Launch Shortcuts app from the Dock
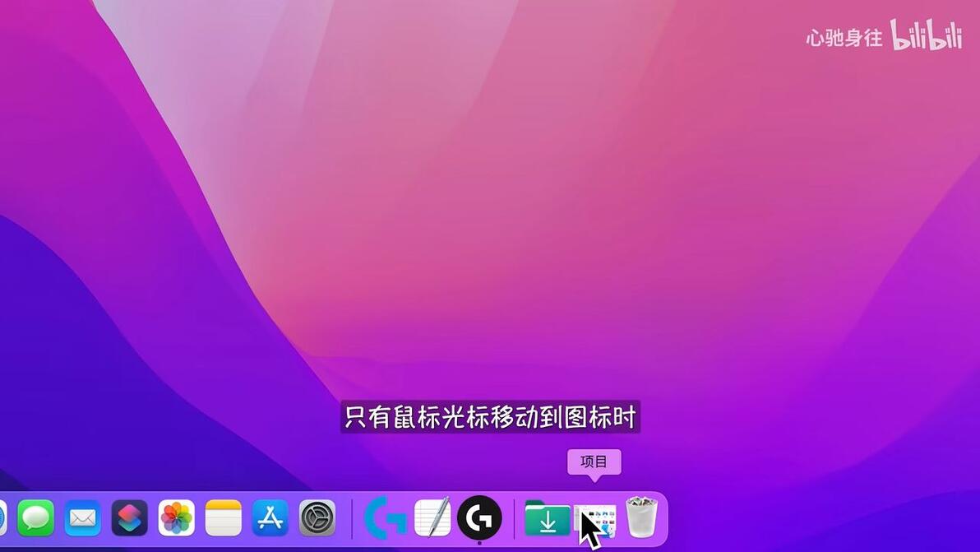Screen dimensions: 980x552 click(x=129, y=517)
